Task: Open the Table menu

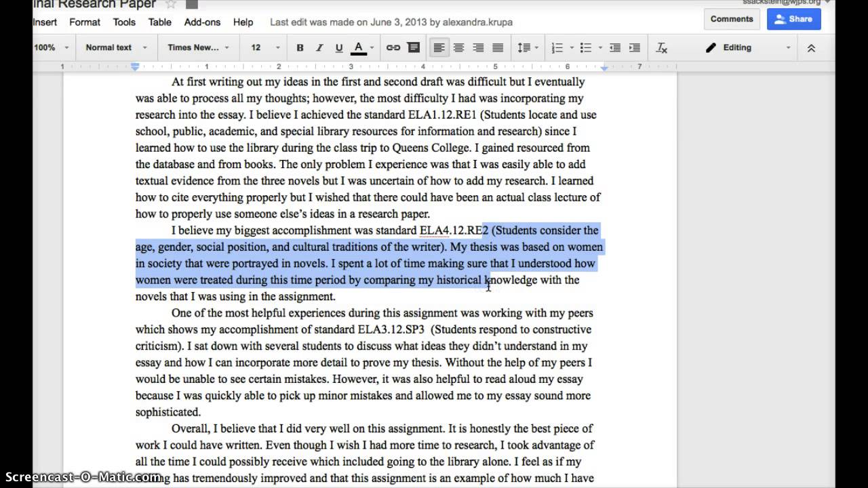Action: point(160,22)
